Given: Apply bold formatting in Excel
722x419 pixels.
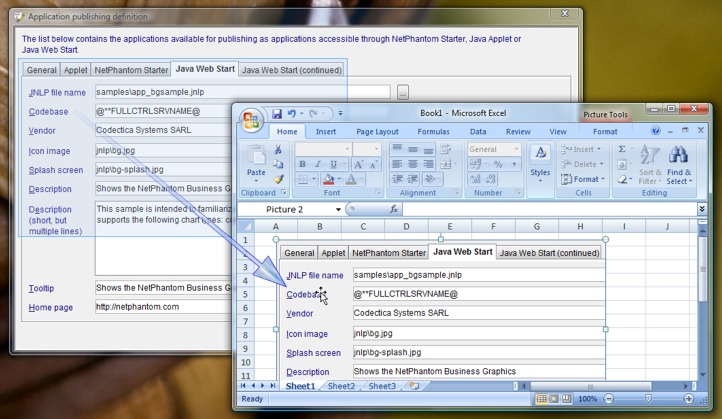Looking at the screenshot, I should tap(303, 164).
